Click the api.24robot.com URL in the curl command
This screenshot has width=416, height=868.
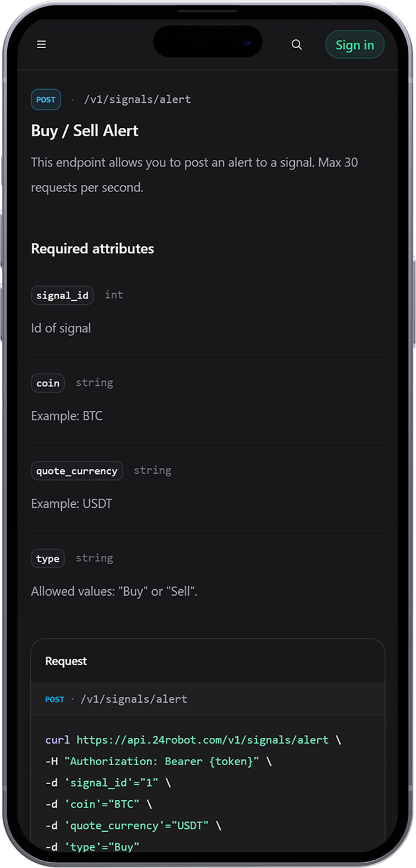pos(202,740)
